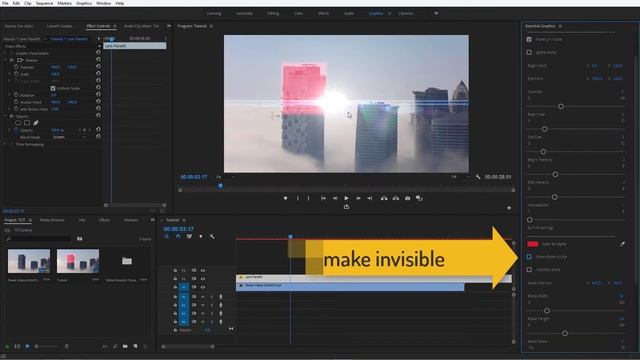This screenshot has height=360, width=640.
Task: Click the Lift button in Program monitor
Action: click(x=384, y=198)
